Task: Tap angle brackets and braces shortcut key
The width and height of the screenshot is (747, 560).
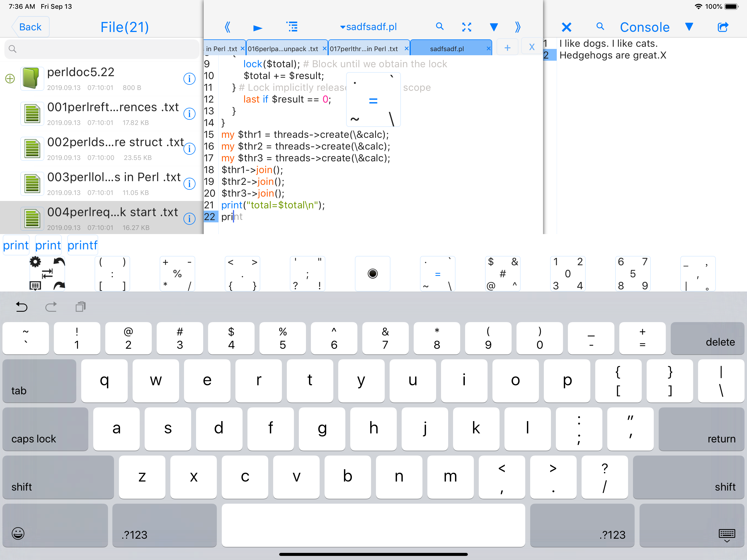Action: point(243,274)
